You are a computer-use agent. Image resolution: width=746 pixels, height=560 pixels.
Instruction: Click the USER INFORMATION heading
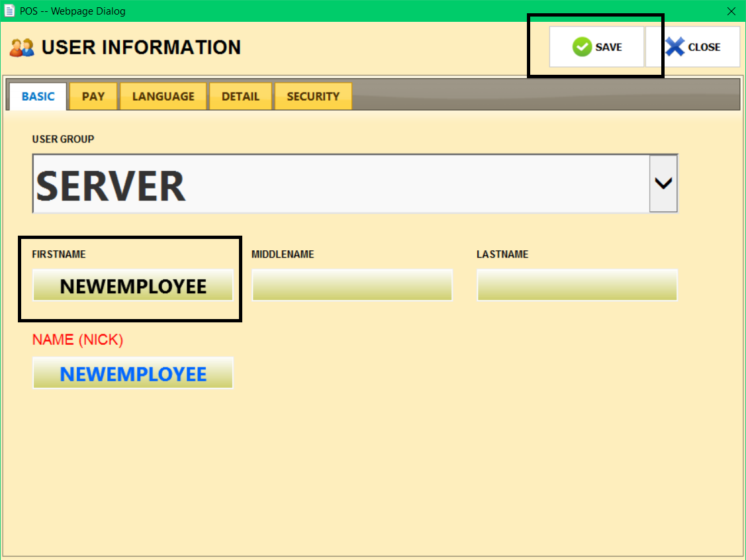[141, 48]
